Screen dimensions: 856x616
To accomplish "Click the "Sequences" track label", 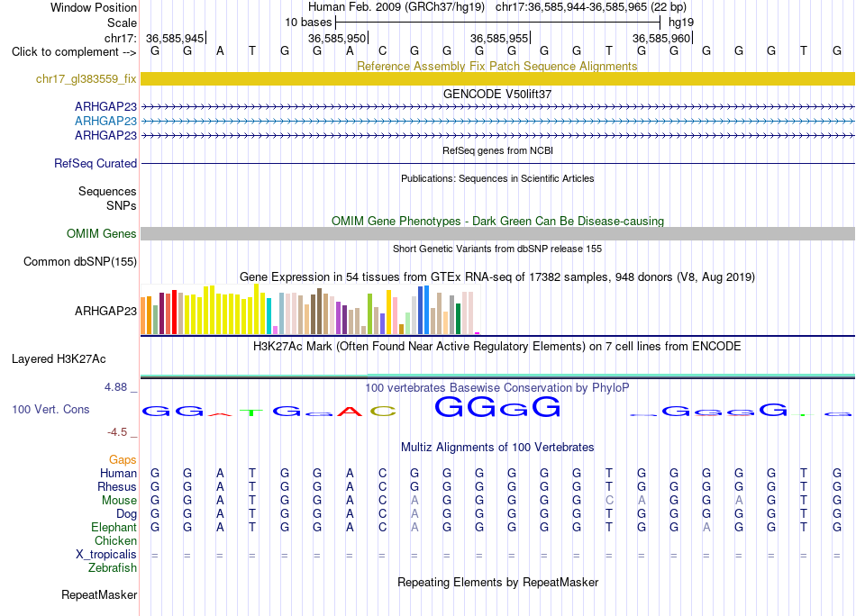I will point(107,192).
